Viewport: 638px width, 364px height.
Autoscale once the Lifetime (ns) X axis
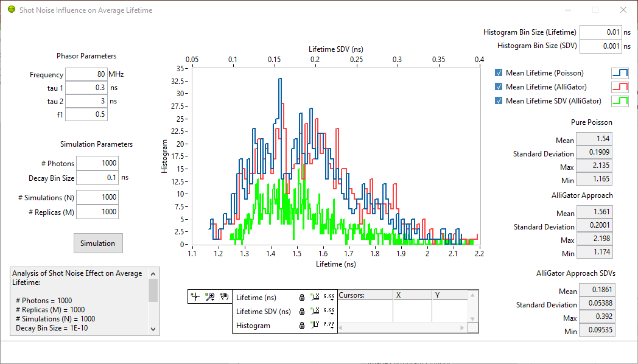[315, 297]
